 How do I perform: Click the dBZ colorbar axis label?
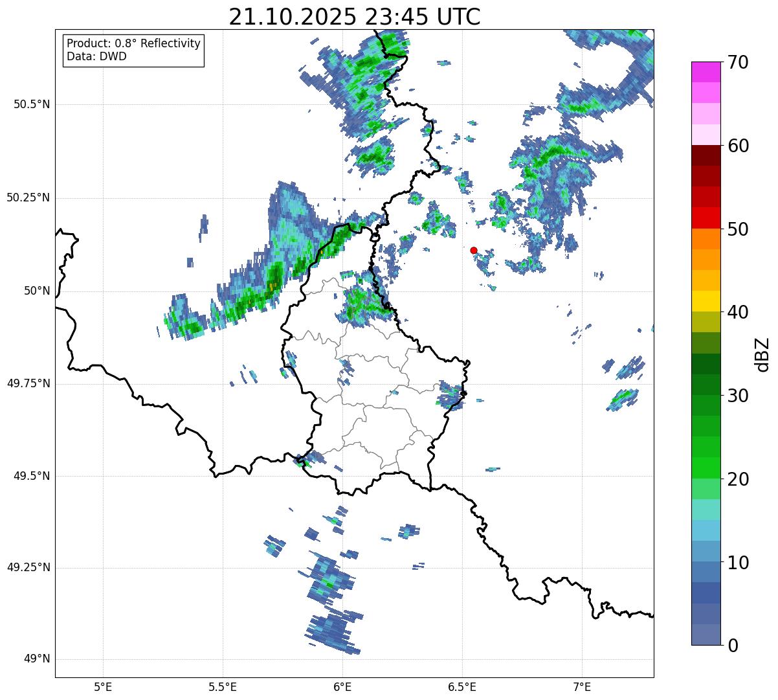click(x=762, y=354)
